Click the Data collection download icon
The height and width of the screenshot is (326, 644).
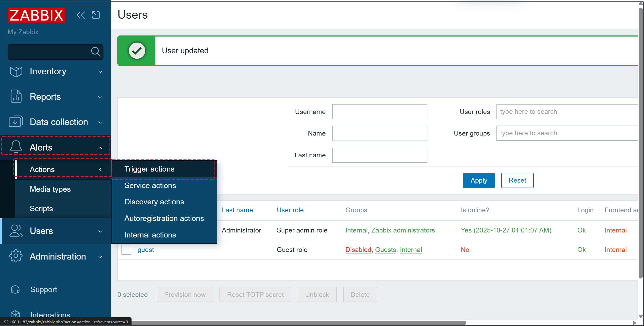[x=15, y=122]
